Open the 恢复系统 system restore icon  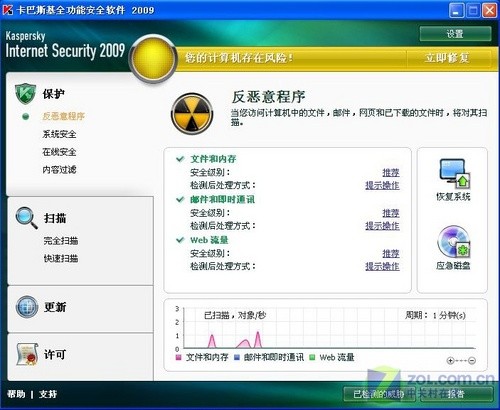454,173
